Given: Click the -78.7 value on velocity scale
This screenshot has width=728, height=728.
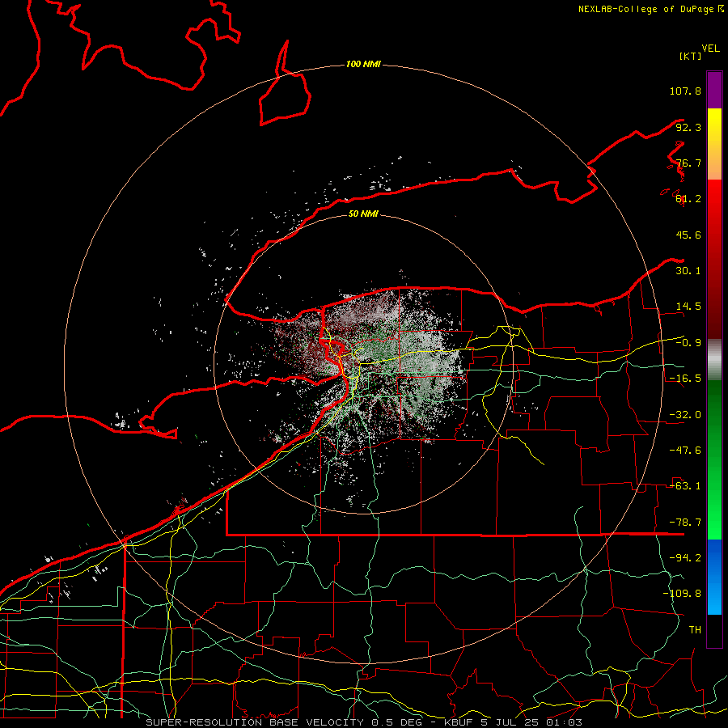Looking at the screenshot, I should tap(685, 523).
